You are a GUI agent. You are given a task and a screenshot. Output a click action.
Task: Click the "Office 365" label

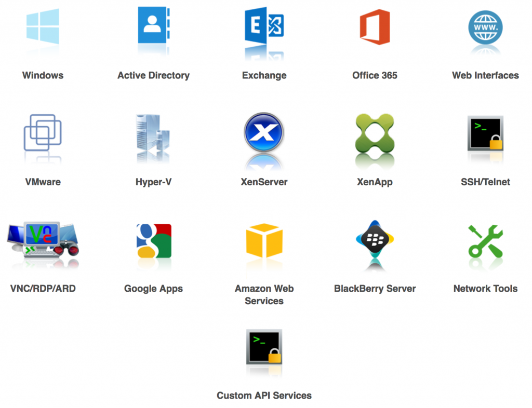coord(375,75)
